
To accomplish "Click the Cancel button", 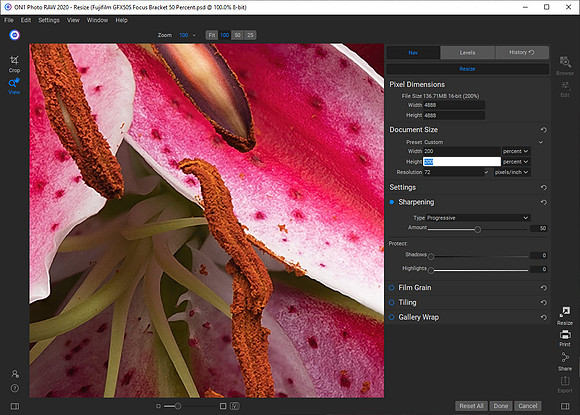I will click(527, 406).
